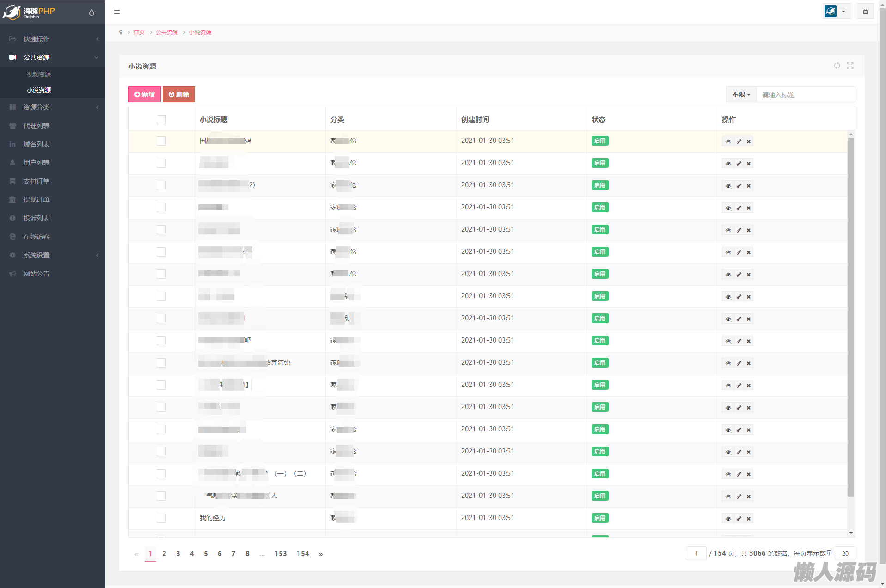Click the 请输入标题 search field
886x588 pixels.
click(805, 95)
